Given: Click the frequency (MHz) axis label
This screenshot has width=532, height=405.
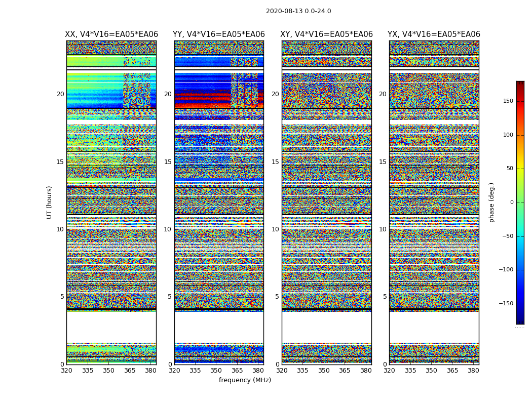Looking at the screenshot, I should 245,380.
